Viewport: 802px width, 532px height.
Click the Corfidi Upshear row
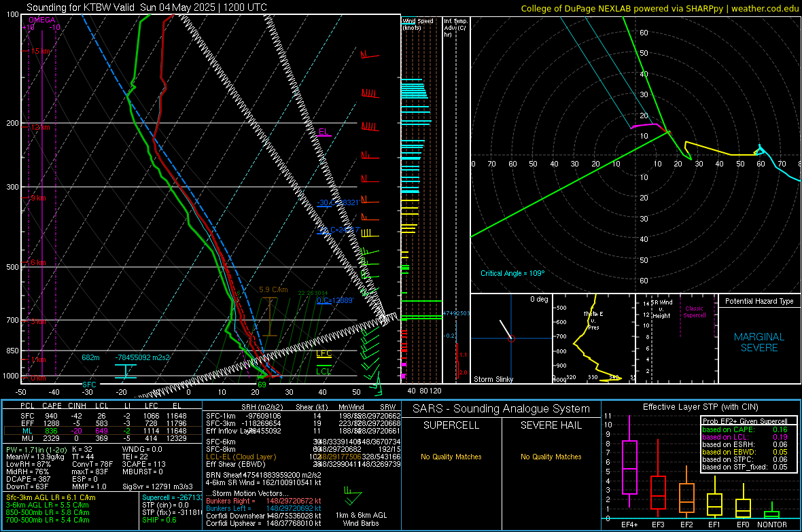coord(264,523)
